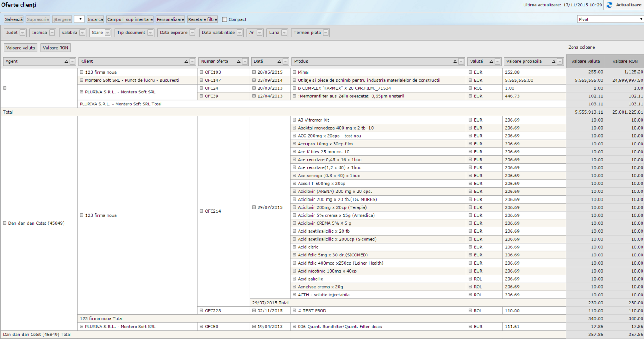Click sort triangle in Produs column header
Viewport: 644px width, 339px height.
pos(455,62)
